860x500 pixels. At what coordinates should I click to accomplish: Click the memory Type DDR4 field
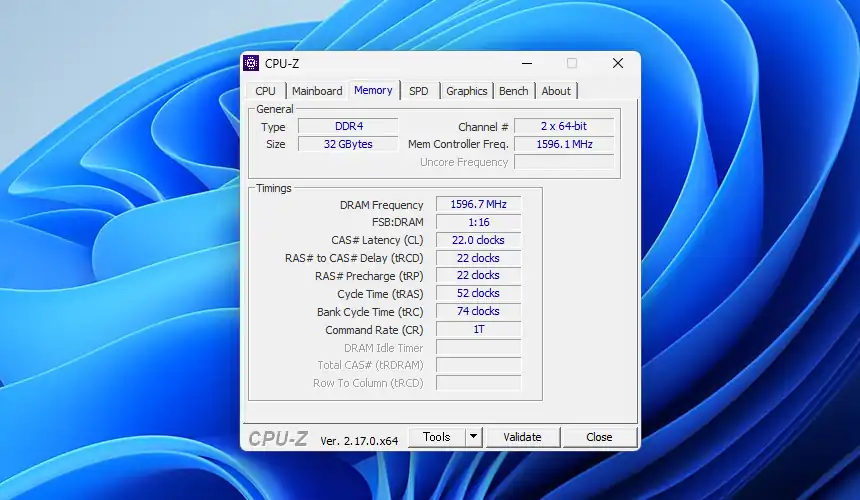347,127
